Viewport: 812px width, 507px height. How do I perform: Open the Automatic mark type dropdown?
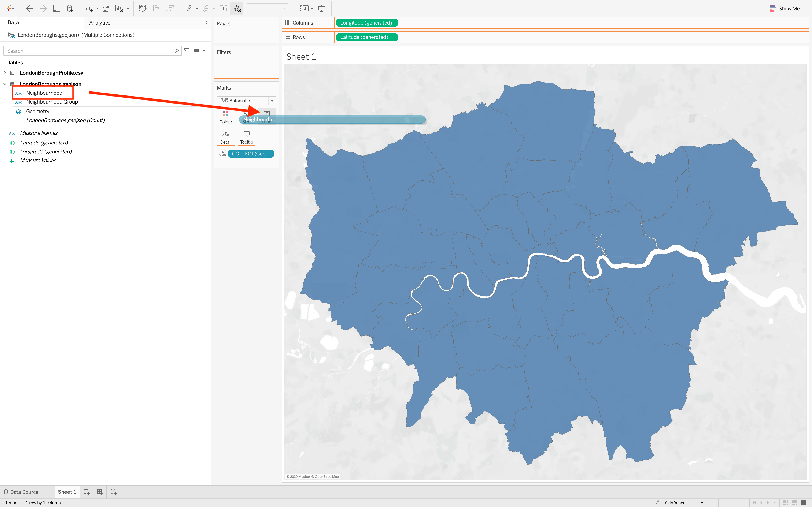(x=272, y=100)
